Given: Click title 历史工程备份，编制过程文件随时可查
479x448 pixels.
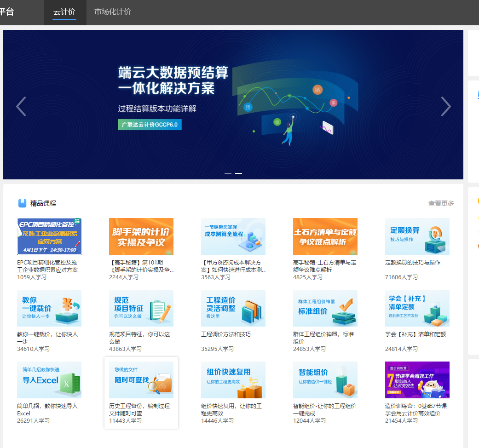Looking at the screenshot, I should [x=139, y=410].
